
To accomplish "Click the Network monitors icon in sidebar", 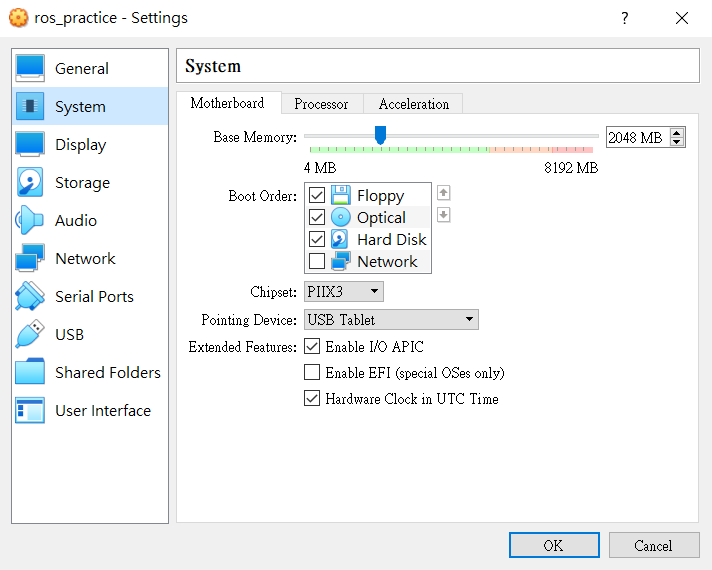I will pyautogui.click(x=30, y=258).
